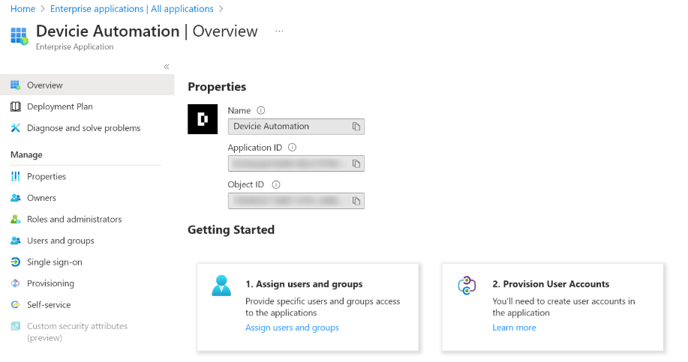Open Single sign-on settings
688x362 pixels.
pos(54,262)
